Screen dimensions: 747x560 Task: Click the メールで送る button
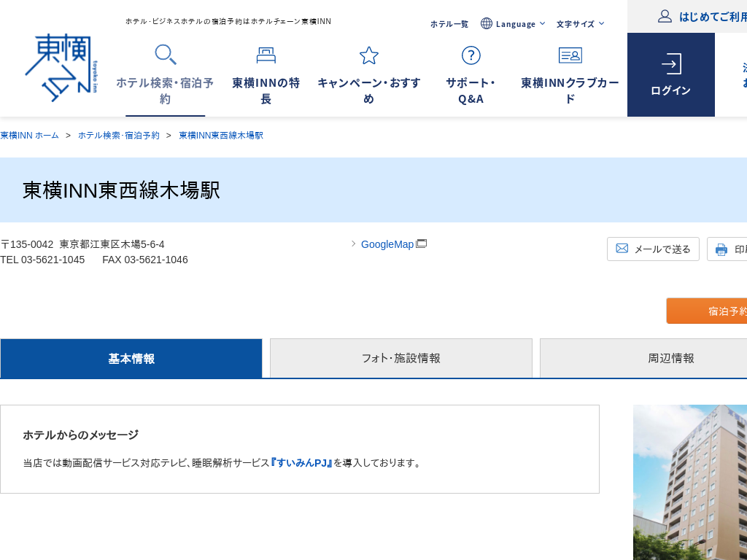pos(653,249)
